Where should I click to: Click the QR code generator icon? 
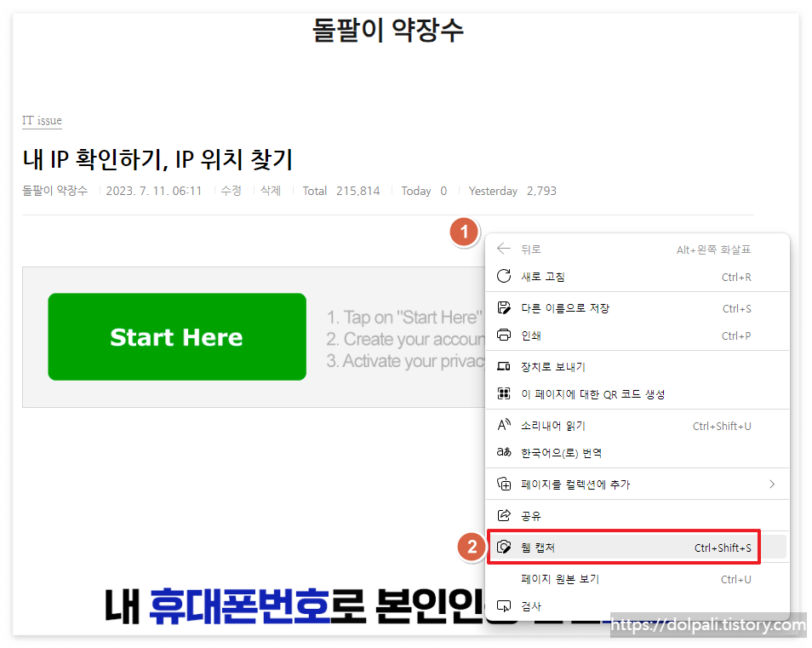pyautogui.click(x=503, y=393)
